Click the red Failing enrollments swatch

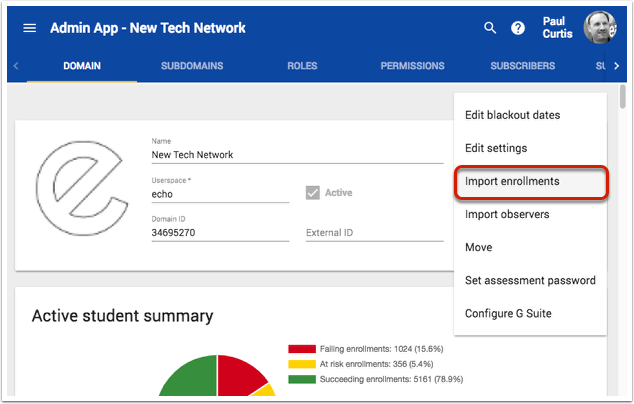tap(302, 349)
